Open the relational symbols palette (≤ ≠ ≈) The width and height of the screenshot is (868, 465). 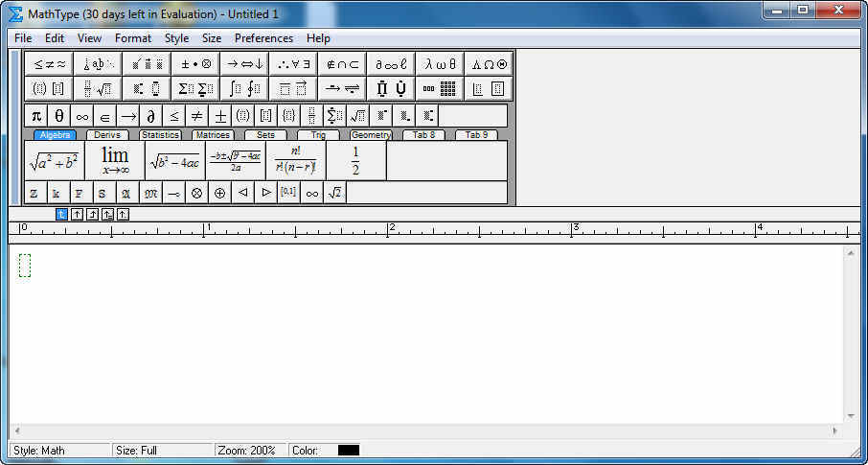pos(49,63)
